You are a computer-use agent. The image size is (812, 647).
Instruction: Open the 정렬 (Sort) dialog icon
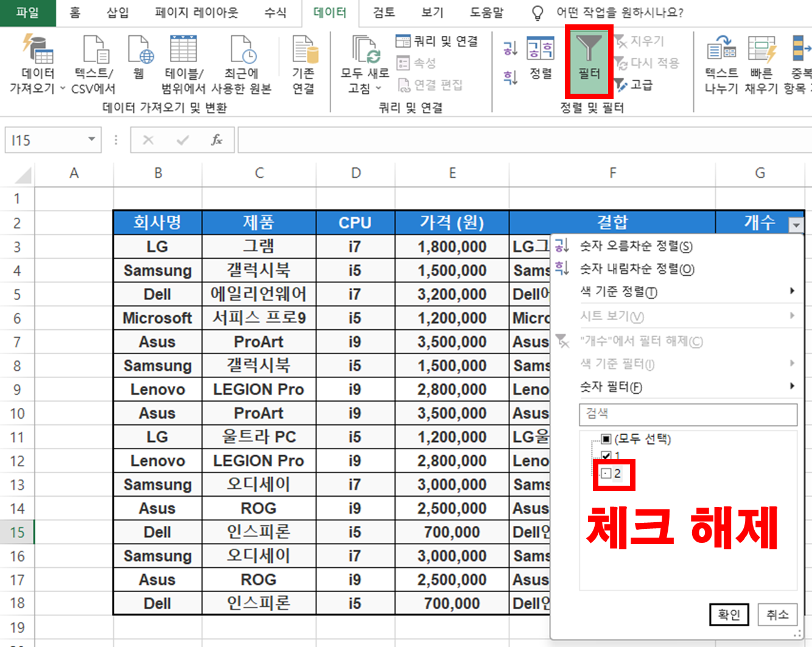point(540,48)
